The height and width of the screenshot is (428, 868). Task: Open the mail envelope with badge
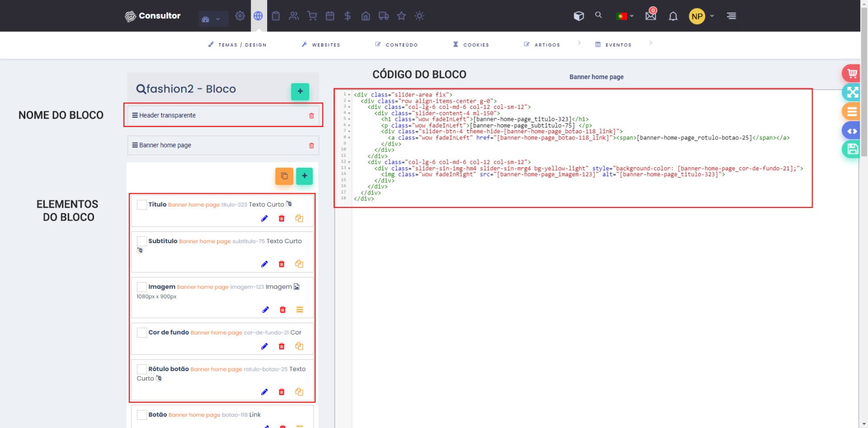[x=651, y=15]
